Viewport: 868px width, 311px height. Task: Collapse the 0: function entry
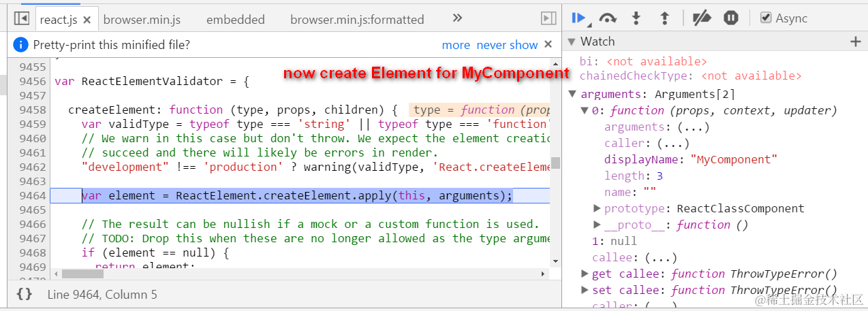(585, 111)
